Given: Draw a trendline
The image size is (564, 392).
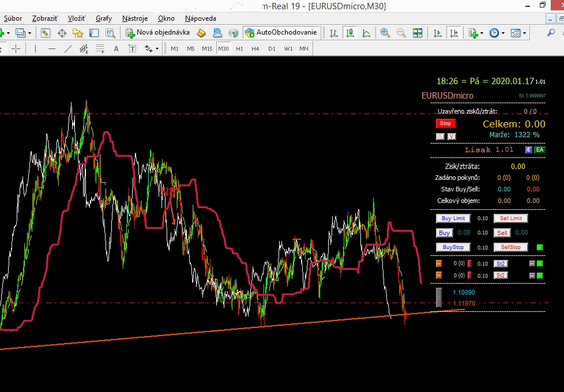Looking at the screenshot, I should click(68, 48).
